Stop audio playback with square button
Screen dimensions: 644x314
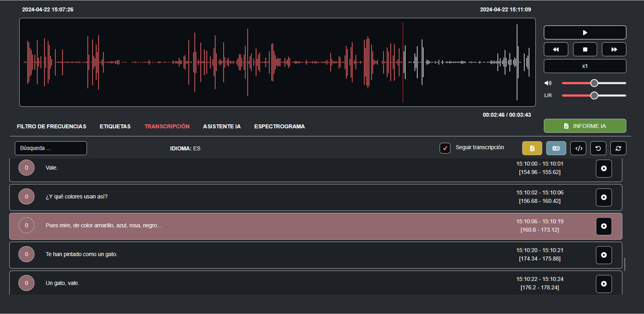tap(585, 49)
